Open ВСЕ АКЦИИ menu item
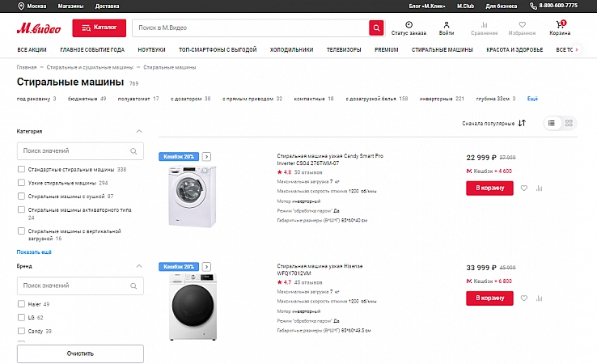 click(32, 50)
